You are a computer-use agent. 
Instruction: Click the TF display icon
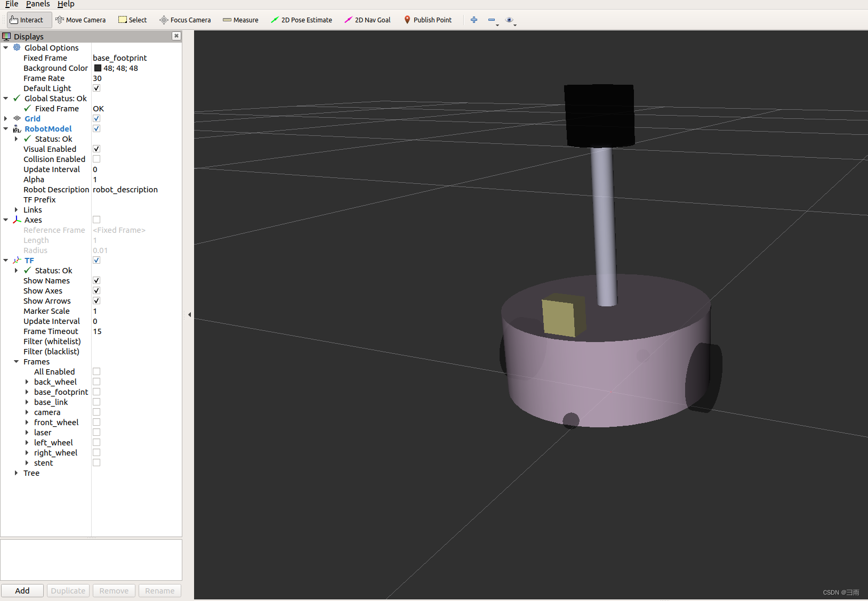pos(17,260)
